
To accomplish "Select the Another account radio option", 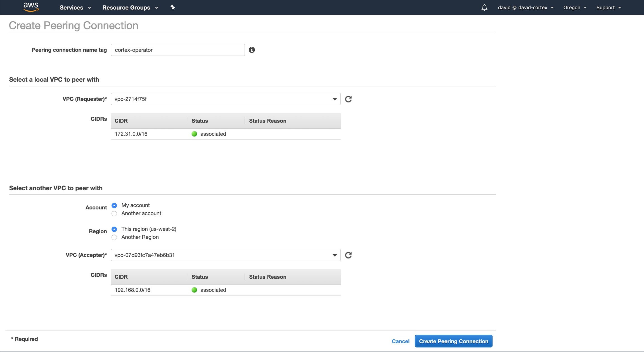I will pyautogui.click(x=114, y=213).
